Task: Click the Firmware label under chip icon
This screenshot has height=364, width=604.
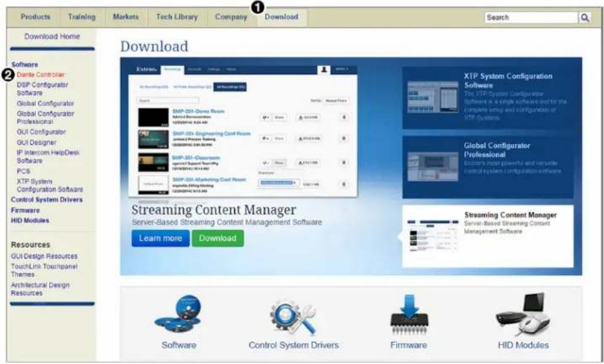Action: (x=409, y=345)
